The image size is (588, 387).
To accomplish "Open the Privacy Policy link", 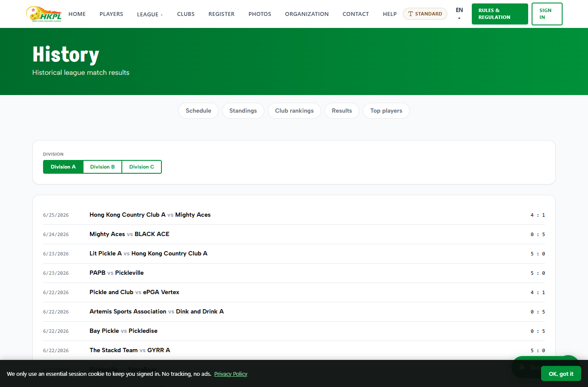I will 231,374.
